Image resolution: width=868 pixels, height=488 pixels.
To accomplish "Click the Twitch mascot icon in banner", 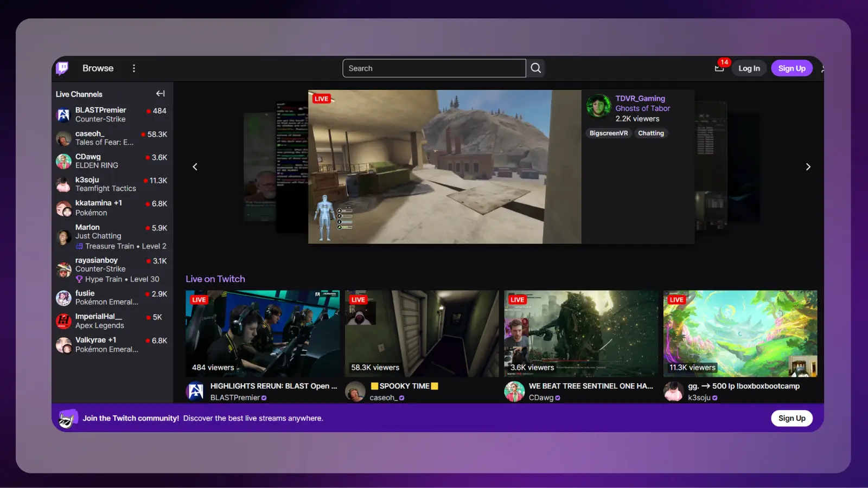I will tap(68, 418).
